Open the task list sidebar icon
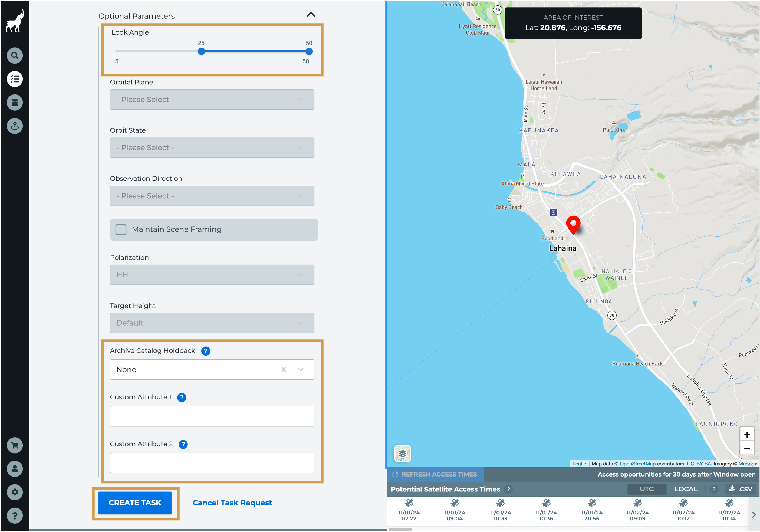Image resolution: width=760 pixels, height=532 pixels. [15, 79]
